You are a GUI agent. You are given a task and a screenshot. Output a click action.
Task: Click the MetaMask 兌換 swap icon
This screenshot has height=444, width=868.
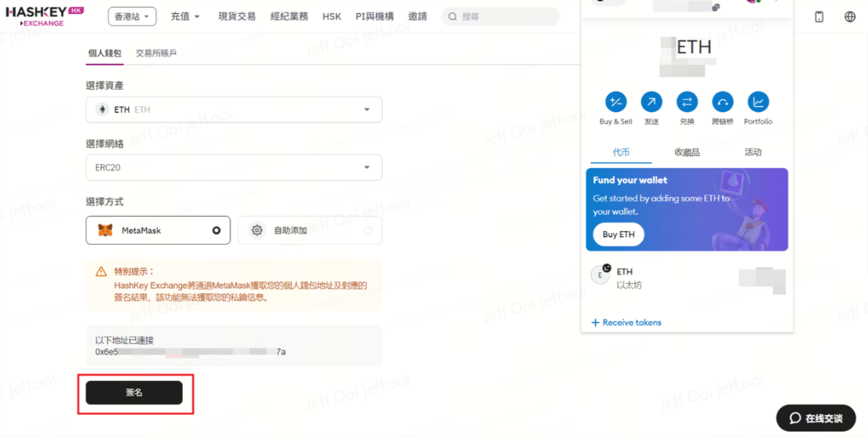point(687,102)
